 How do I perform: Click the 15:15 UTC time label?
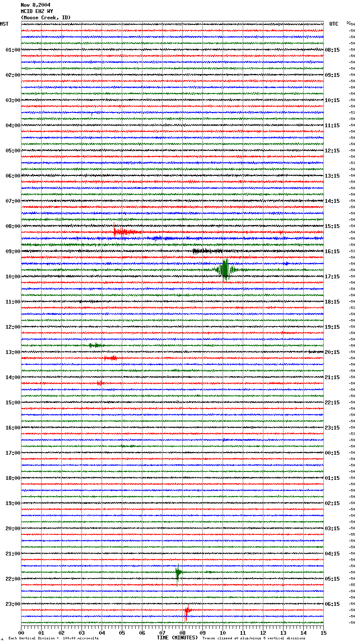click(332, 226)
